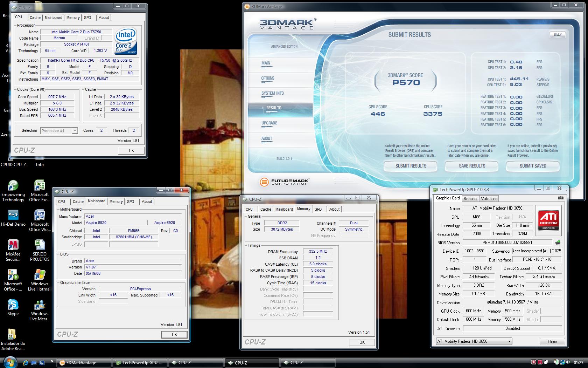
Task: Open the Windows Start orb
Action: (10, 362)
